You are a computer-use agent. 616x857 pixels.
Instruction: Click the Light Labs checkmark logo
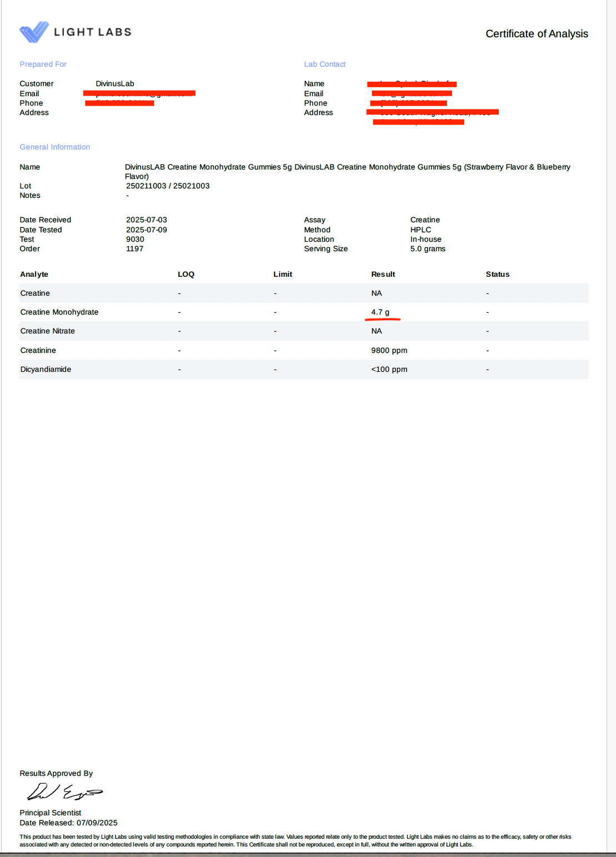[34, 32]
